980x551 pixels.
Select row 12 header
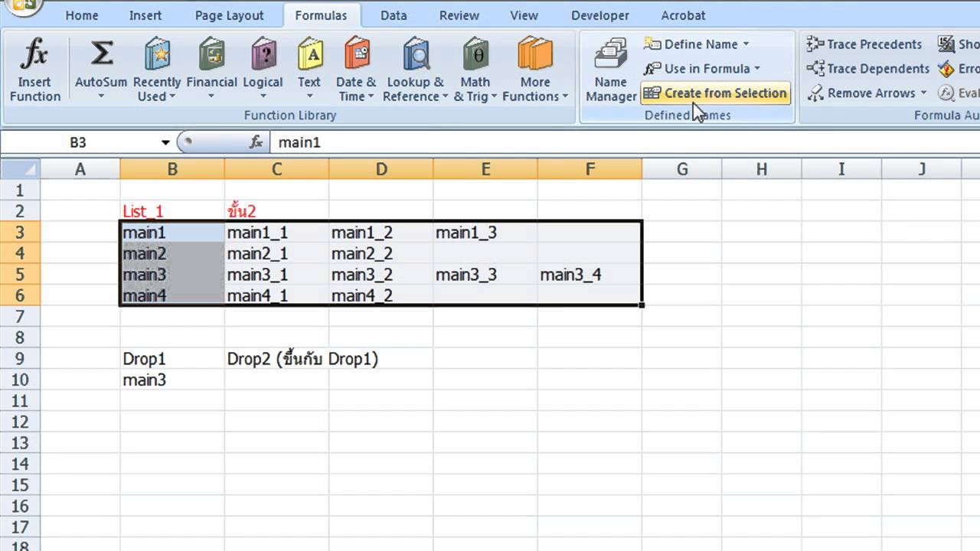point(20,422)
